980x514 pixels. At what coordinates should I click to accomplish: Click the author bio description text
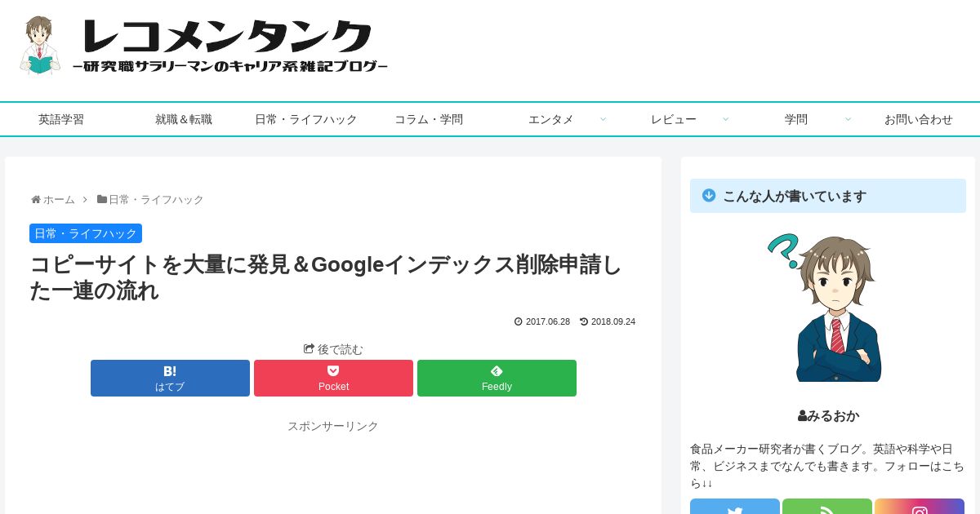828,466
